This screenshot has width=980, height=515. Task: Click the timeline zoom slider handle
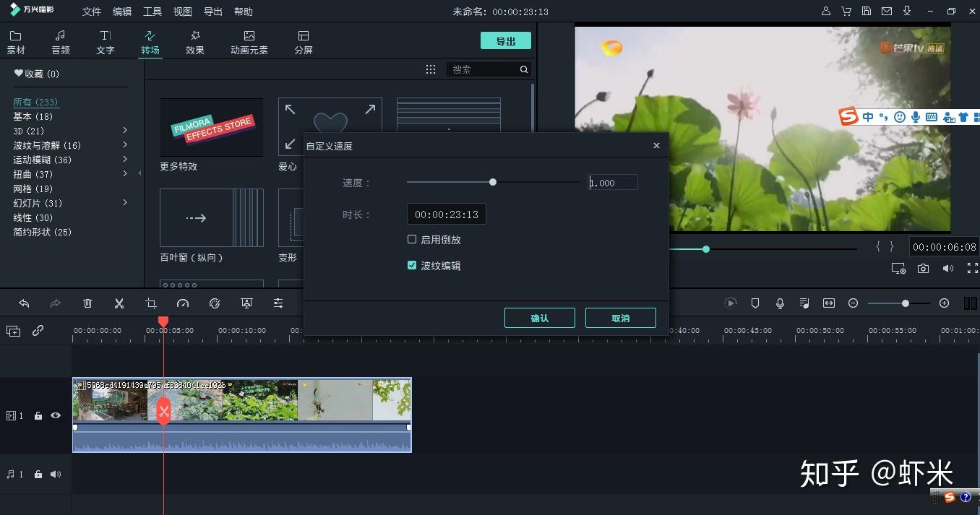[x=905, y=303]
